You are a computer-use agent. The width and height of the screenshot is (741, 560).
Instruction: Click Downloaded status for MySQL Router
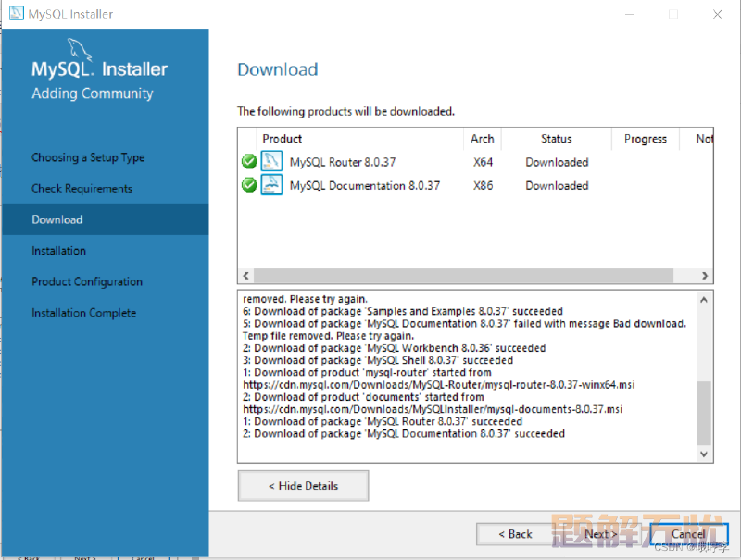click(557, 162)
